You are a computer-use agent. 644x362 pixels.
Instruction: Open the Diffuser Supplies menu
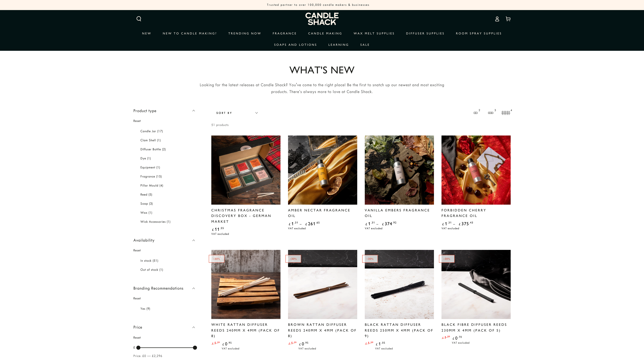(425, 33)
